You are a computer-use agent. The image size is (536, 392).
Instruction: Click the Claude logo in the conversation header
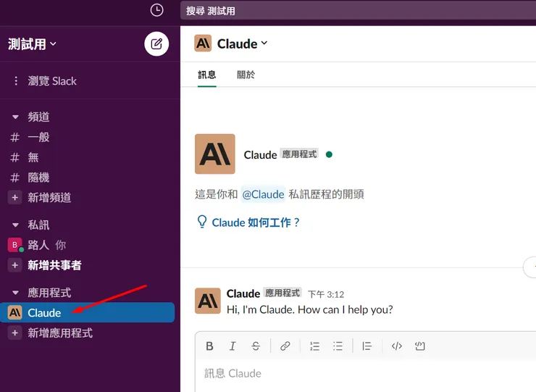pyautogui.click(x=203, y=43)
